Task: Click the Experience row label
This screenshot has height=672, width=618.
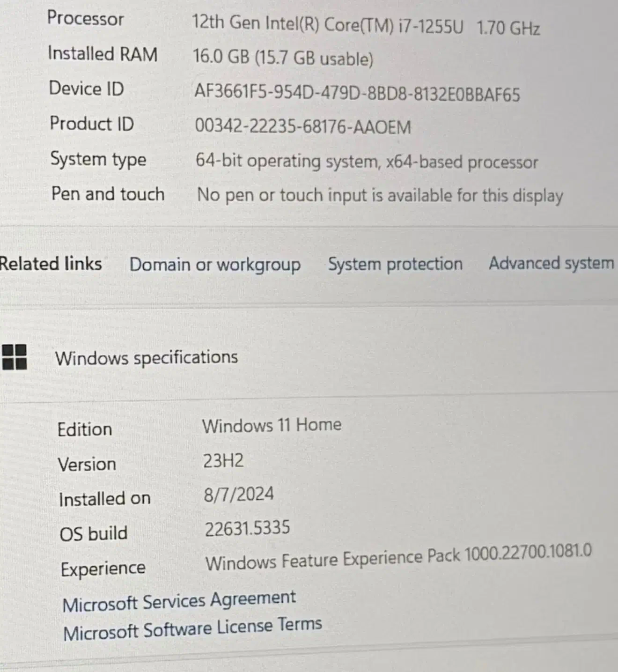Action: (x=103, y=569)
